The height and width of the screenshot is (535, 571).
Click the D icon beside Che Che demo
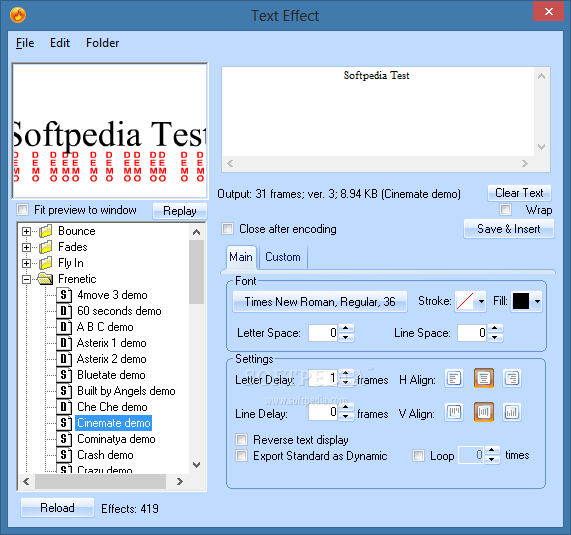[x=64, y=407]
